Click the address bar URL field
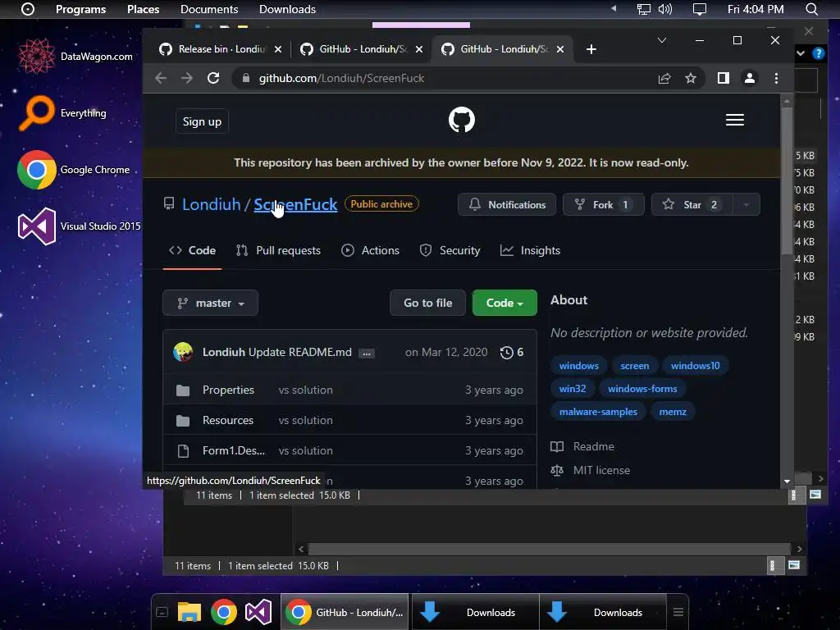The width and height of the screenshot is (840, 630). [x=445, y=78]
